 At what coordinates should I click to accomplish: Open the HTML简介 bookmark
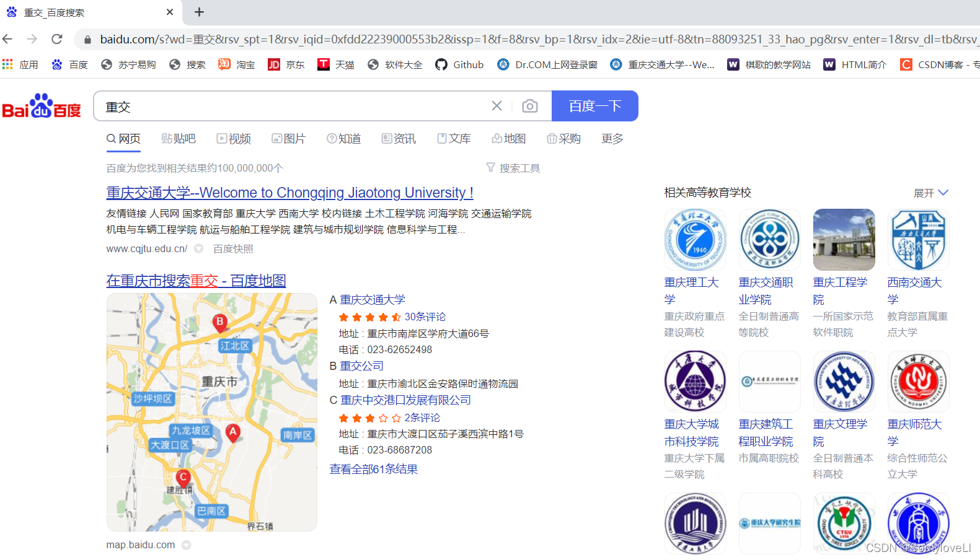coord(855,64)
